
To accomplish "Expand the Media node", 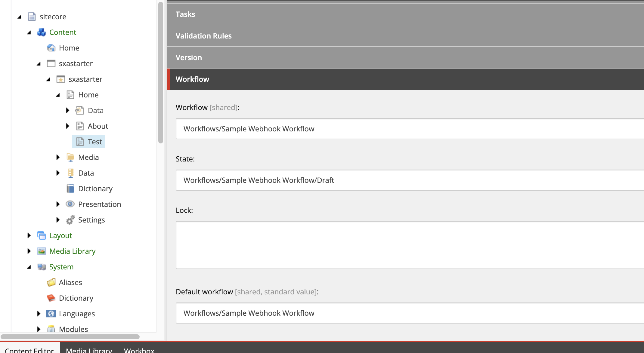I will [58, 157].
